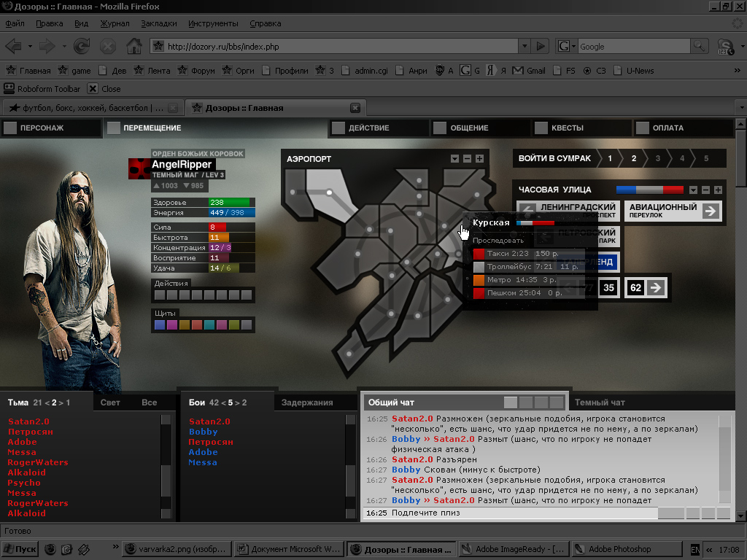The image size is (747, 560).
Task: Open the Файл menu
Action: click(x=15, y=23)
